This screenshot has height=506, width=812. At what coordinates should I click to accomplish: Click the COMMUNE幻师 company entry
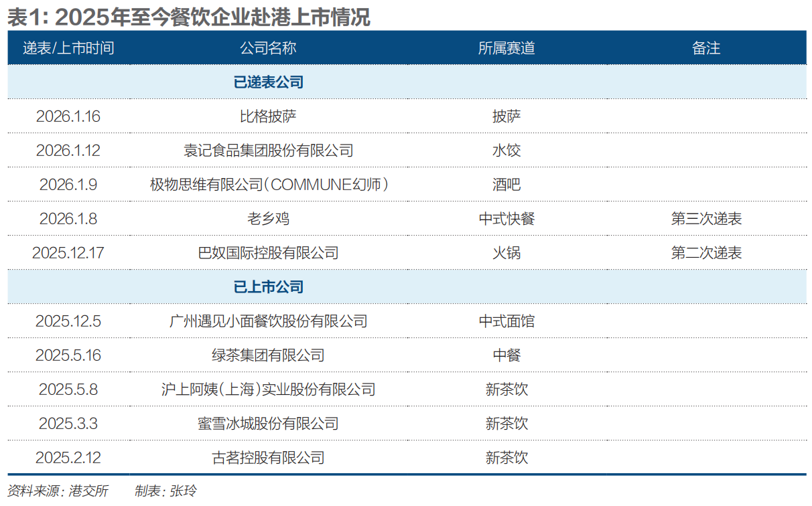[x=268, y=185]
